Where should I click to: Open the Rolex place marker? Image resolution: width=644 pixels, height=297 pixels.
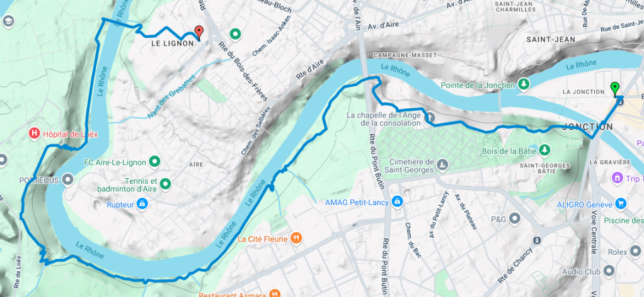[635, 252]
